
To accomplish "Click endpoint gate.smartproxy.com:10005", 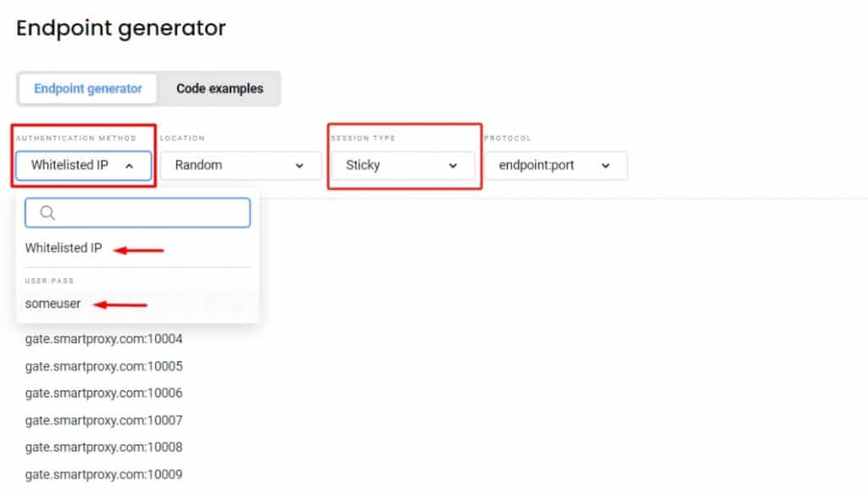I will (x=103, y=366).
